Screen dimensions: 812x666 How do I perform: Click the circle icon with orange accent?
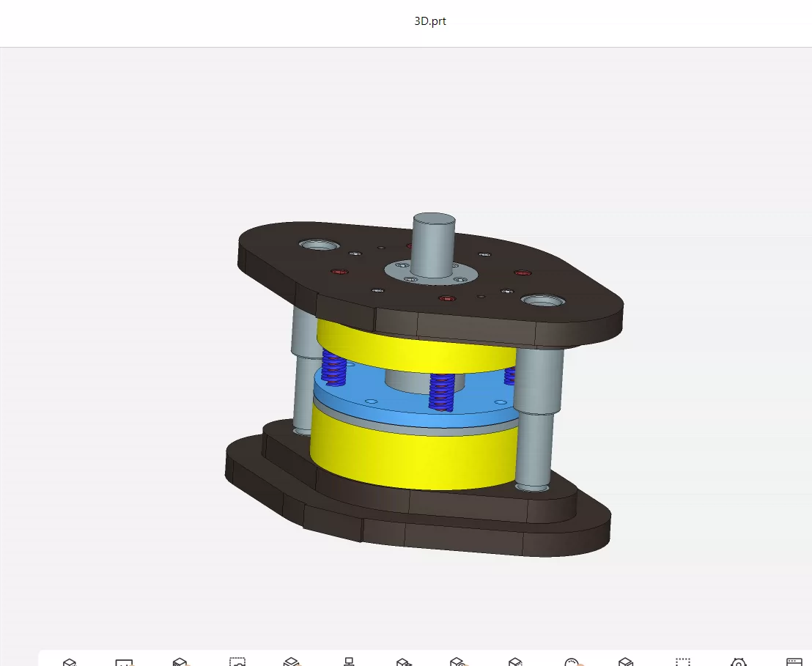pos(572,662)
